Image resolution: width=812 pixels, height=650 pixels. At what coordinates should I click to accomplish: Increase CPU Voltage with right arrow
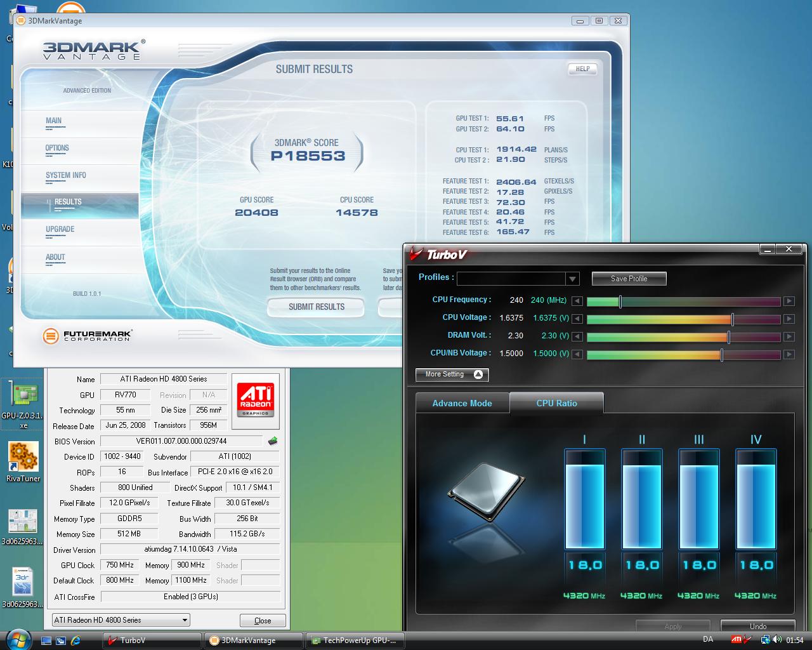[789, 319]
